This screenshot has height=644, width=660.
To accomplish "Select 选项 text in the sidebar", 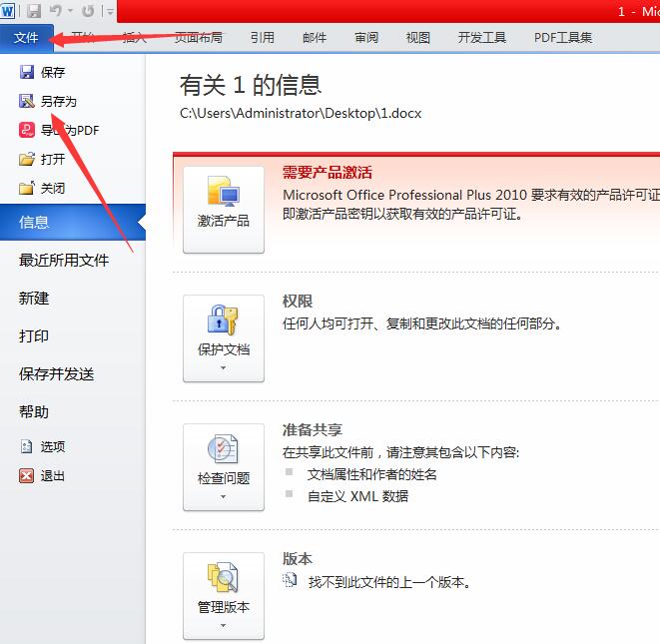I will (53, 446).
